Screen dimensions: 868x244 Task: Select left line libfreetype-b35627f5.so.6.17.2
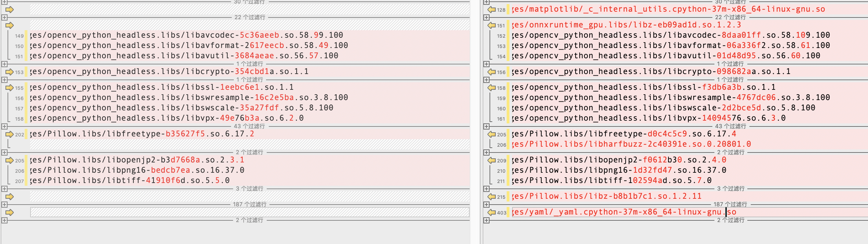pos(250,134)
